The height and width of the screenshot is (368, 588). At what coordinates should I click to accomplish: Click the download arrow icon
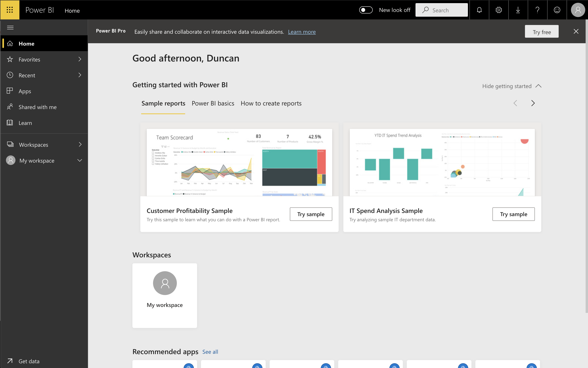coord(518,10)
